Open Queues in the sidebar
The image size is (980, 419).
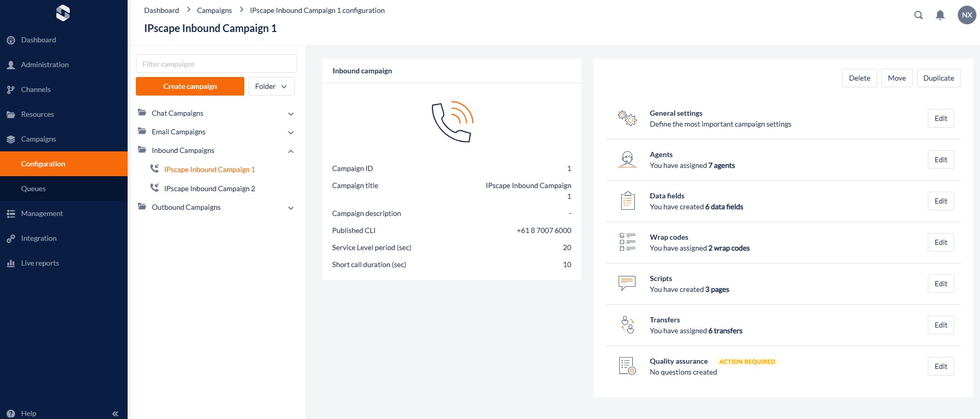pos(34,189)
